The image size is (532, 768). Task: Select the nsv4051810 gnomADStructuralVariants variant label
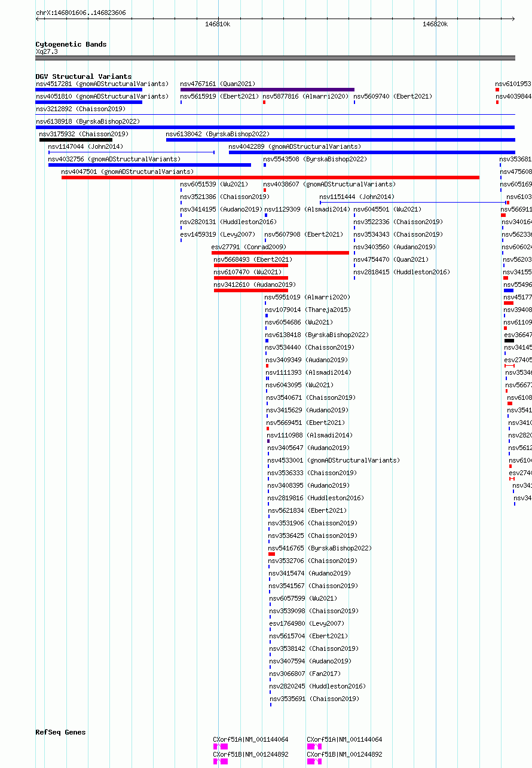click(x=102, y=96)
